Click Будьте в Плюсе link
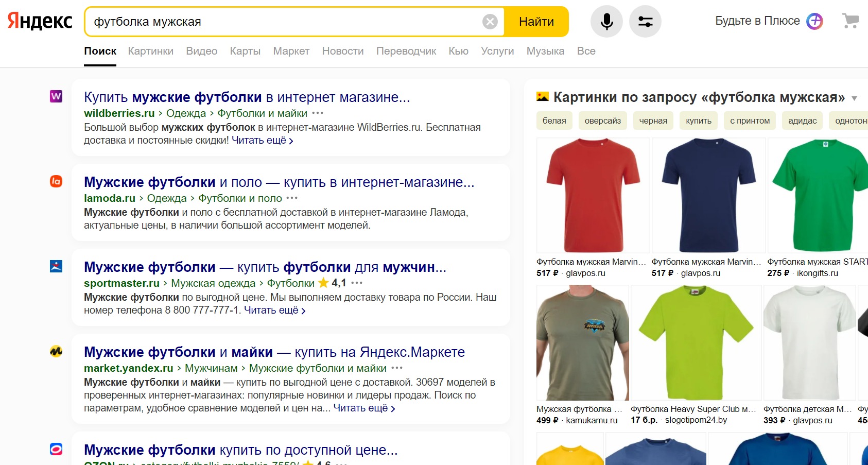The image size is (868, 465). coord(757,21)
